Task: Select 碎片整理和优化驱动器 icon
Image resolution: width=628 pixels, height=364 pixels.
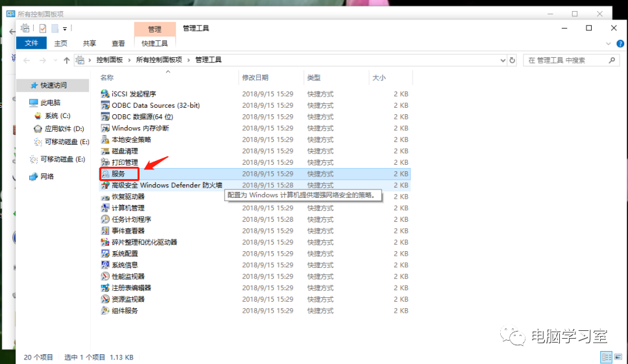Action: click(x=105, y=242)
